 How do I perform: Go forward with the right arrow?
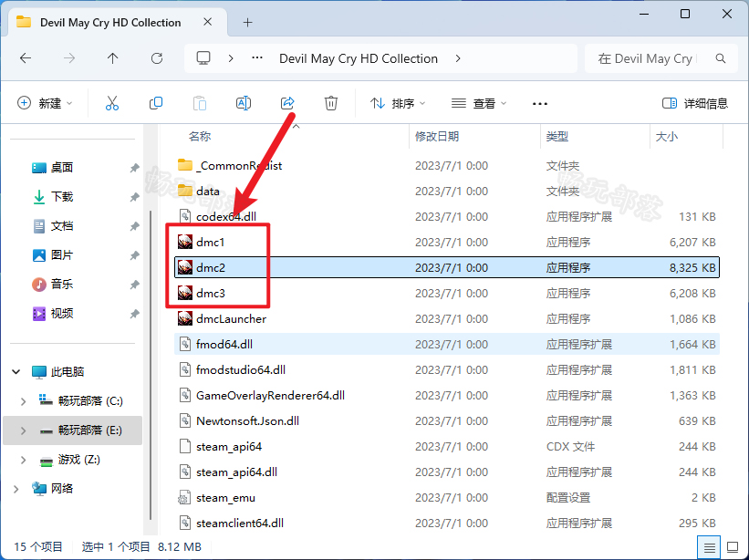69,58
